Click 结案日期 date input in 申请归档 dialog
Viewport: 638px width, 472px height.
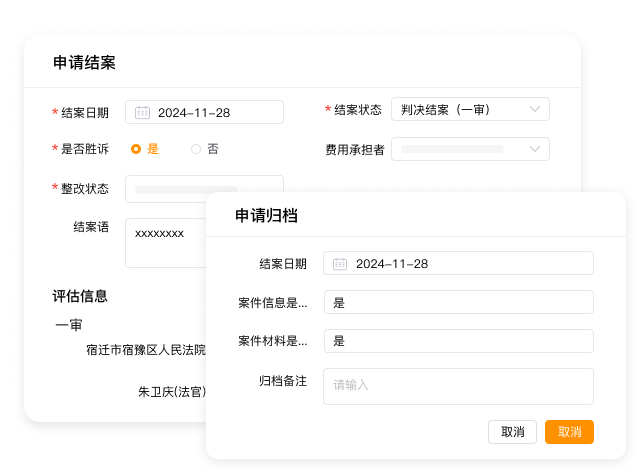point(458,263)
